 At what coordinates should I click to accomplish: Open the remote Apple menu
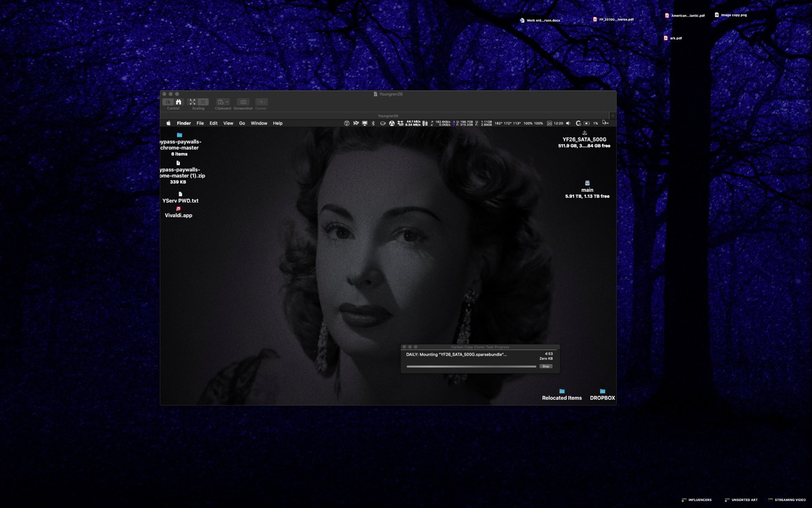(168, 123)
